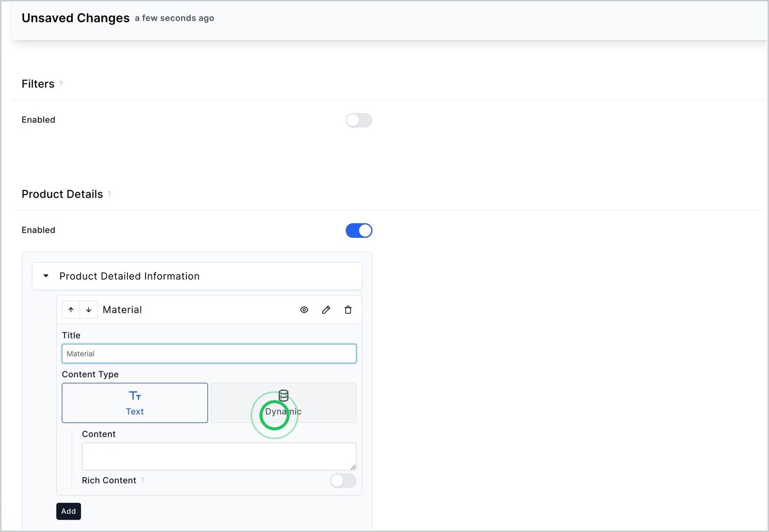
Task: Switch content type to Dynamic
Action: pos(283,403)
